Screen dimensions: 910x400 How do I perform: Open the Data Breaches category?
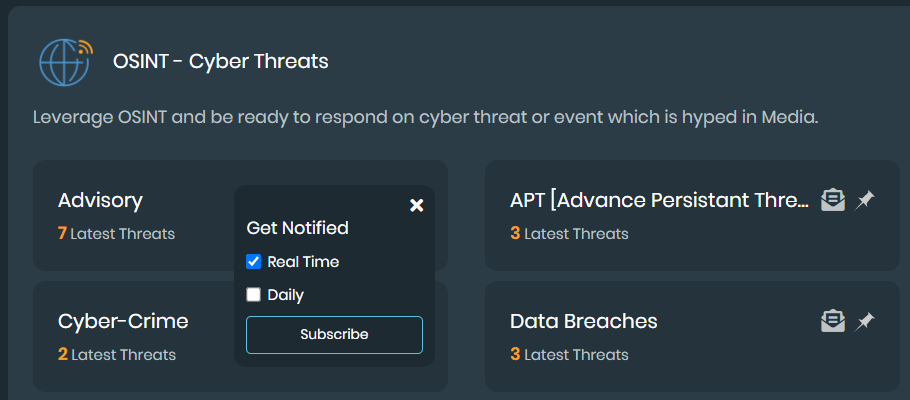583,321
